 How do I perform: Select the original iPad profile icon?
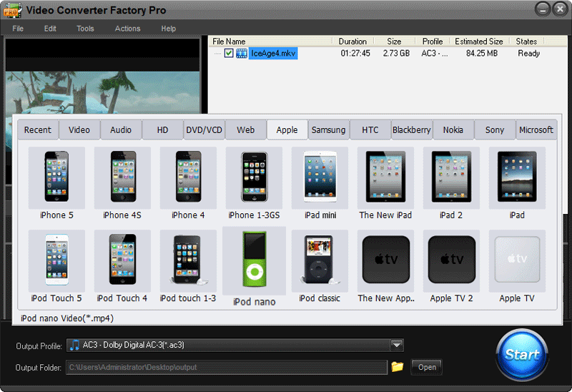[517, 177]
